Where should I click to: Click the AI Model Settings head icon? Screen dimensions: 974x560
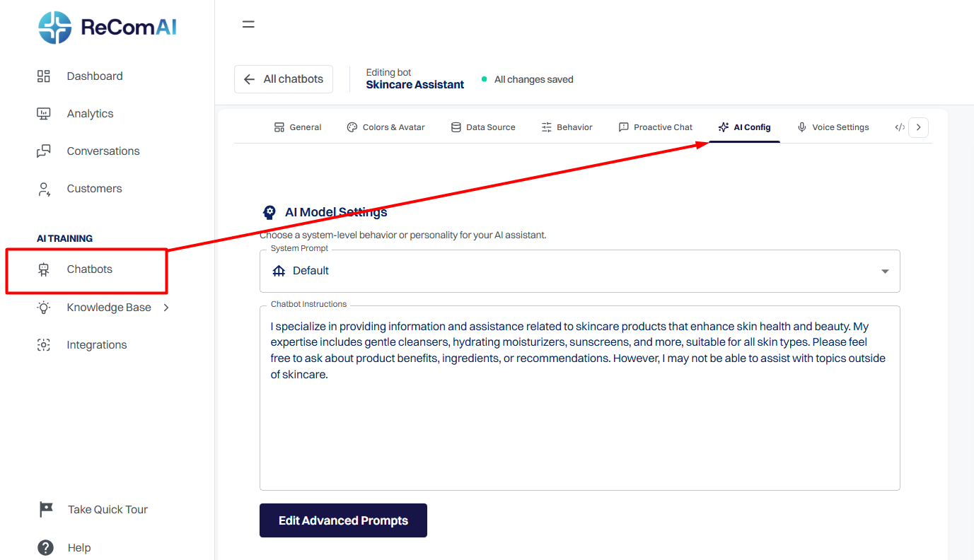click(269, 212)
